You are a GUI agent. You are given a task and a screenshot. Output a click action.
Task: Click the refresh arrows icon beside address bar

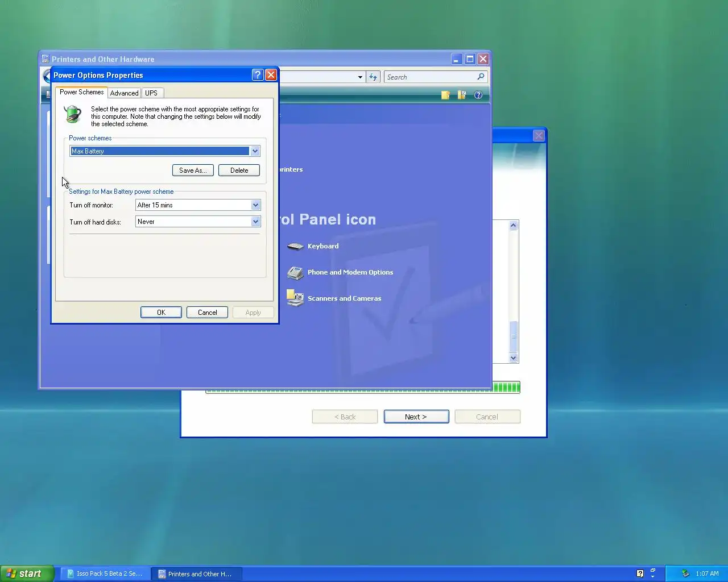click(373, 77)
